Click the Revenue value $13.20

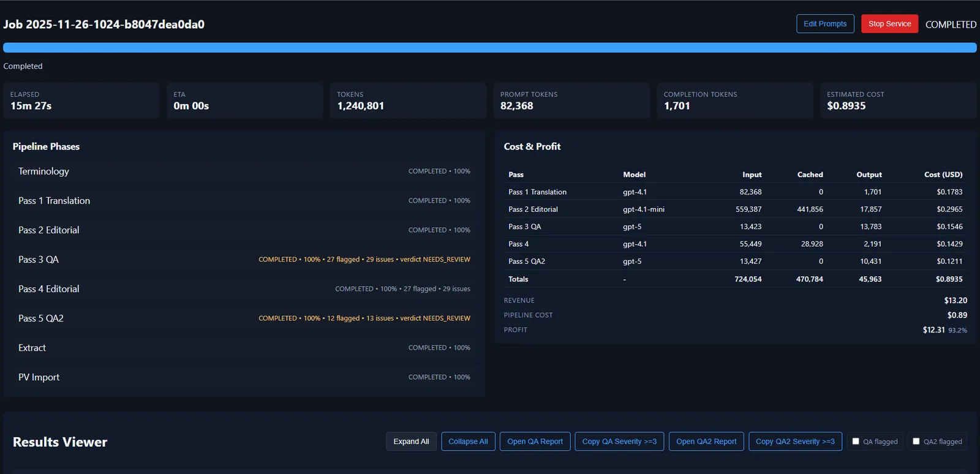(x=956, y=301)
